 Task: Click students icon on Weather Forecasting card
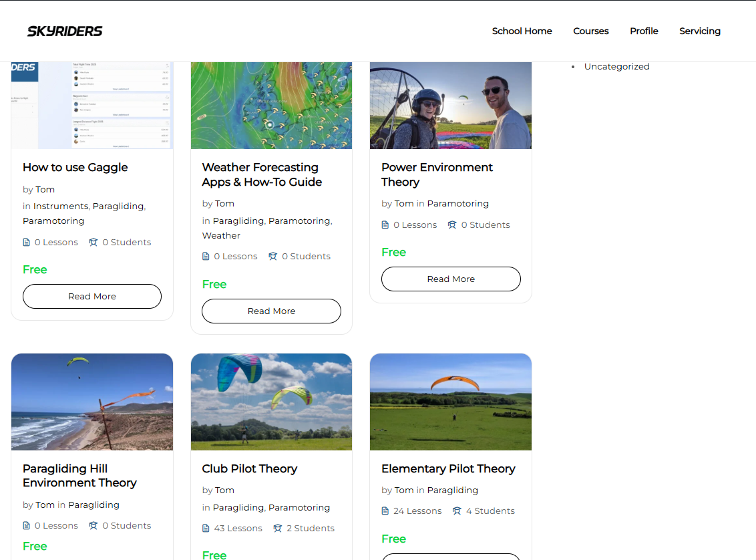[273, 256]
